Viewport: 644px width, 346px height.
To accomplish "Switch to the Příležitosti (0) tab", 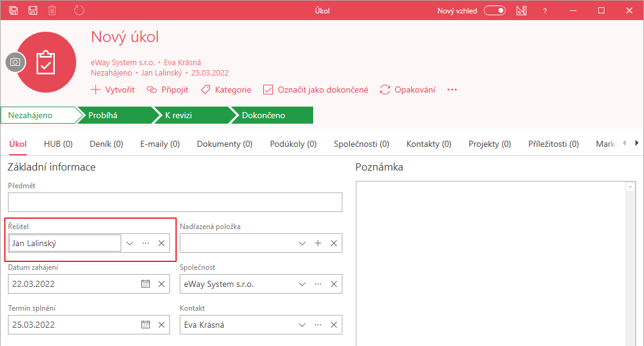I will [x=554, y=144].
